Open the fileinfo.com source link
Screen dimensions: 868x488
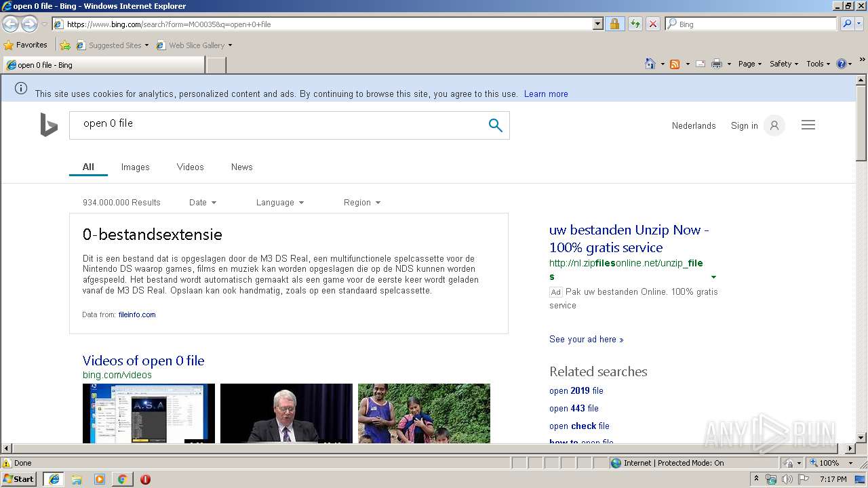pyautogui.click(x=137, y=315)
